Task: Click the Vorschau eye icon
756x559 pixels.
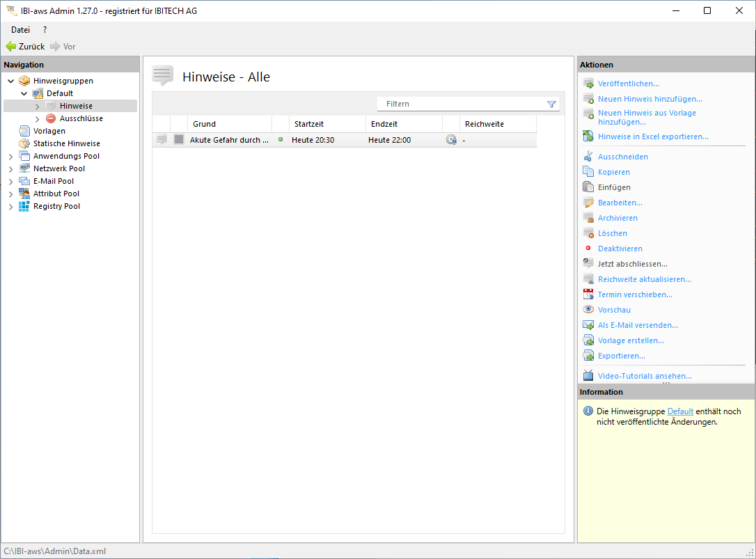Action: 588,310
